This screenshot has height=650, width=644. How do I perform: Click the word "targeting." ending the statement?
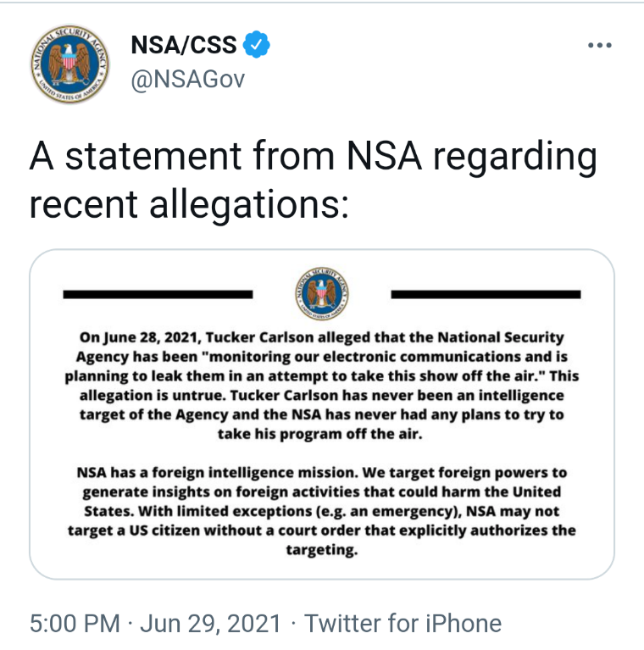pyautogui.click(x=322, y=550)
